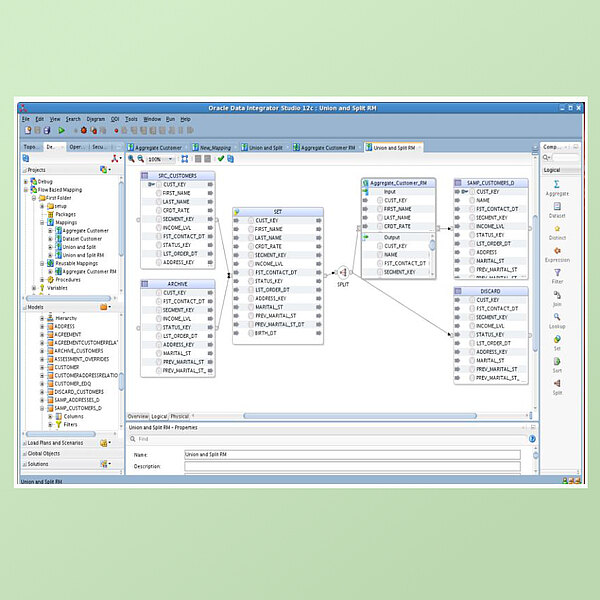Switch to the Physical diagram tab

pyautogui.click(x=180, y=416)
